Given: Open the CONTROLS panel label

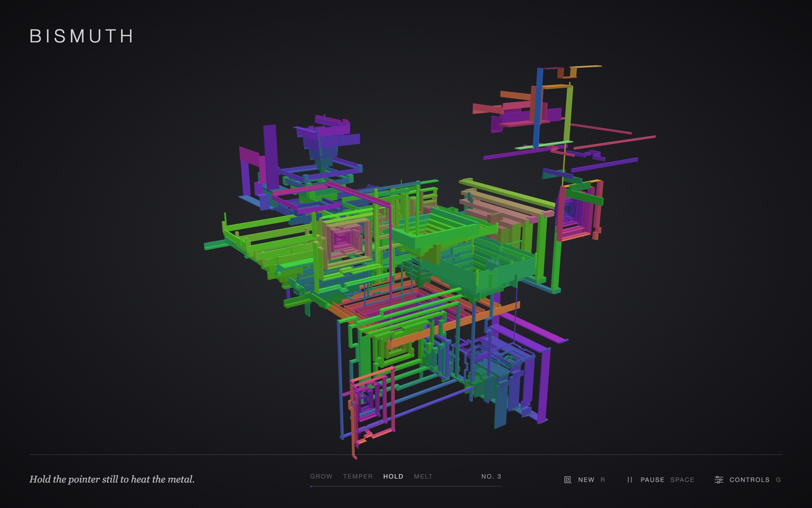Looking at the screenshot, I should coord(749,480).
